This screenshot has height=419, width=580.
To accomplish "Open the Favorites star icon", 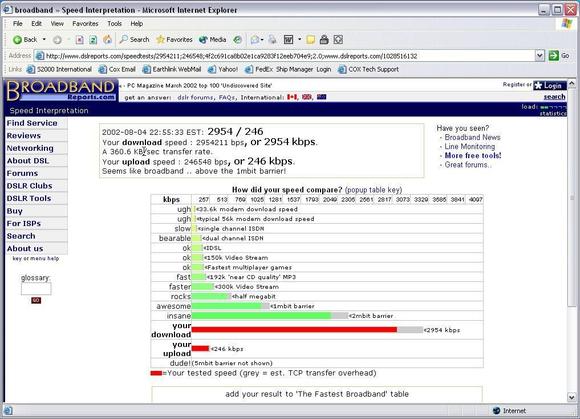I will (160, 40).
